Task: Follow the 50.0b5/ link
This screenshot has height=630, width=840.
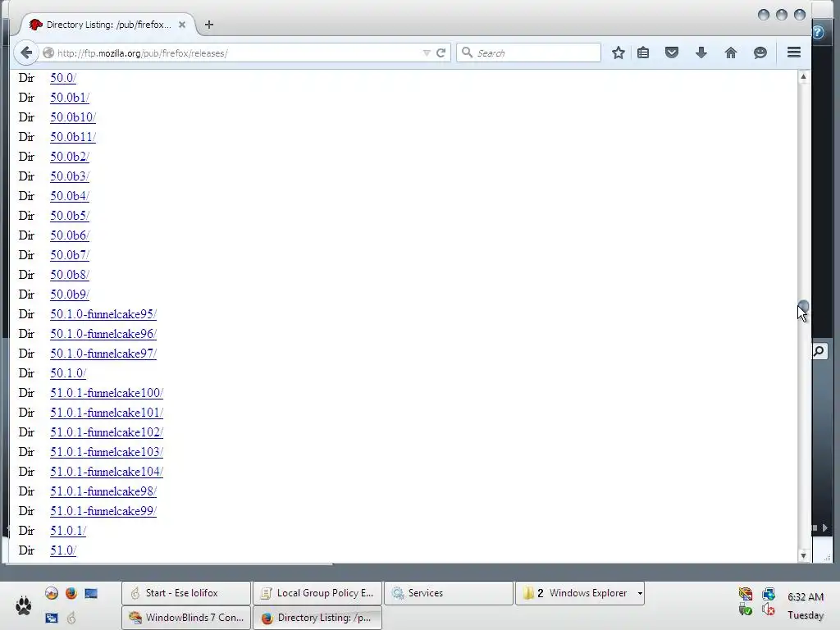Action: tap(70, 216)
